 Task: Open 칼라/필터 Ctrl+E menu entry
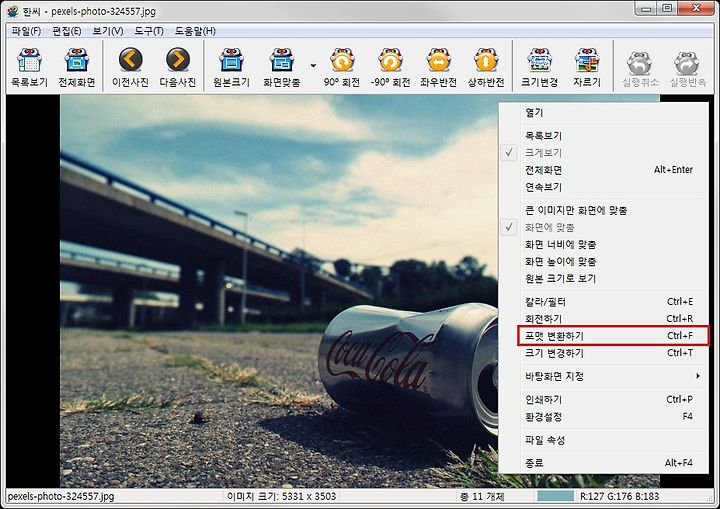[x=604, y=302]
